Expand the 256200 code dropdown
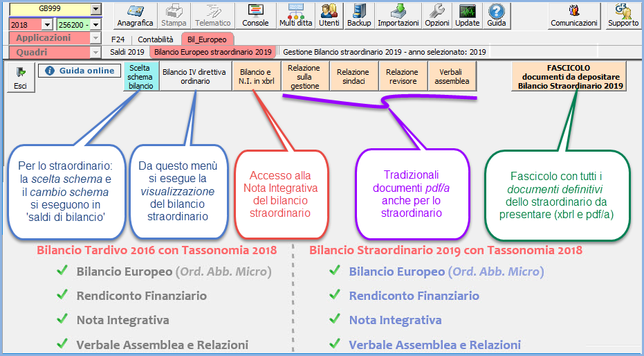Screen dimensions: 644x356 coord(95,25)
